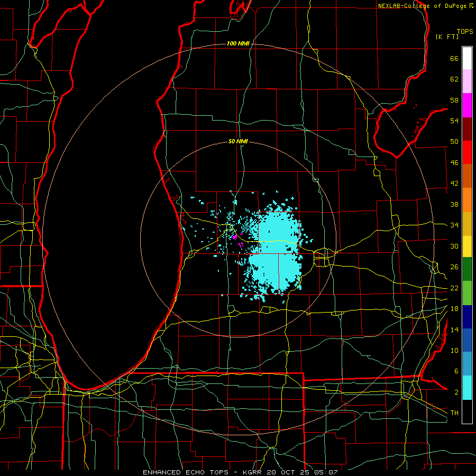Select the "54" scale label
This screenshot has height=476, width=476.
[454, 121]
